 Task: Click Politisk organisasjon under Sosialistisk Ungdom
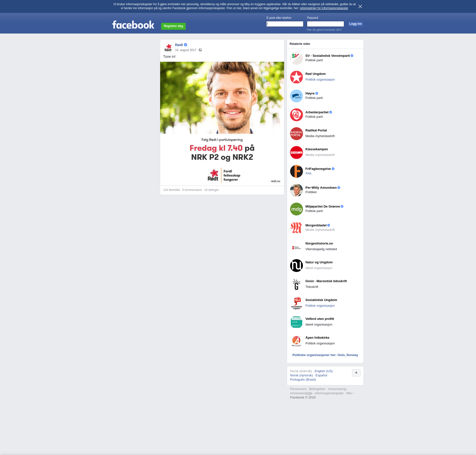(x=320, y=306)
